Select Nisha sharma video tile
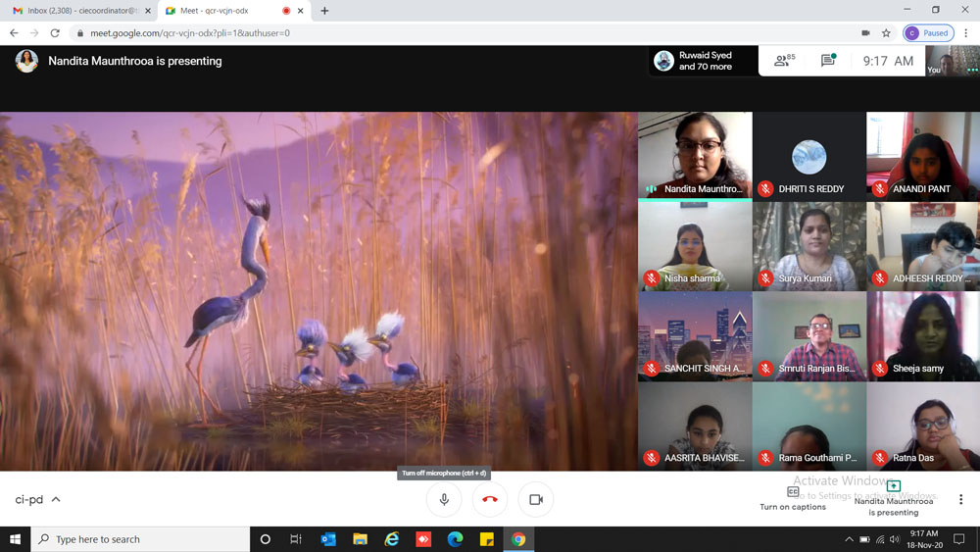The width and height of the screenshot is (980, 552). (695, 246)
